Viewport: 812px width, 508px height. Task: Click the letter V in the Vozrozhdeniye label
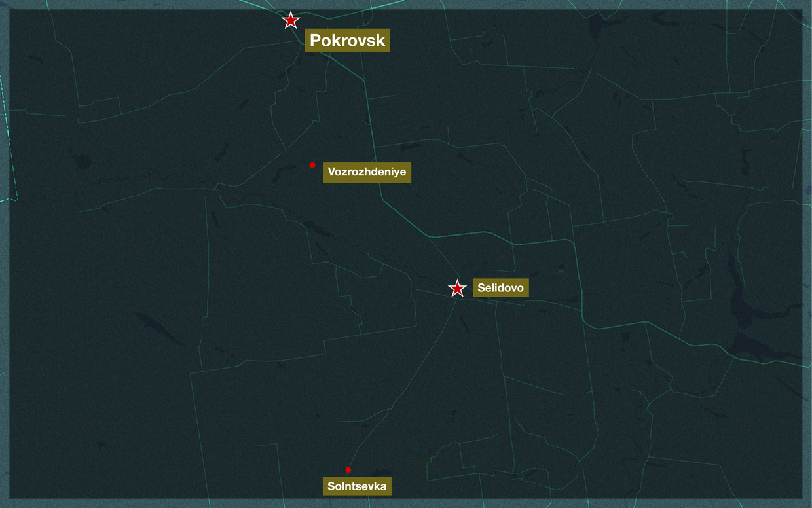(x=331, y=172)
